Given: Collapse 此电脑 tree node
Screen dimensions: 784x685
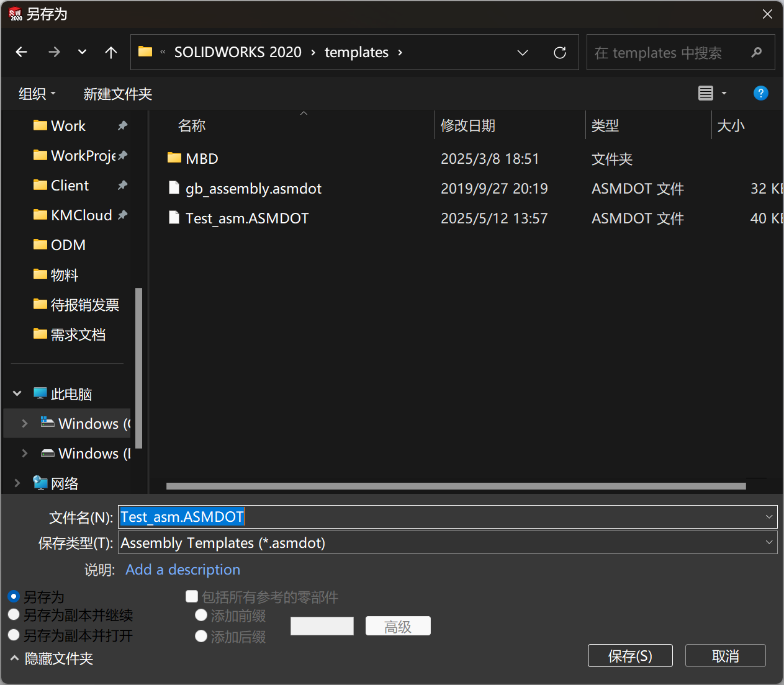Looking at the screenshot, I should coord(17,393).
